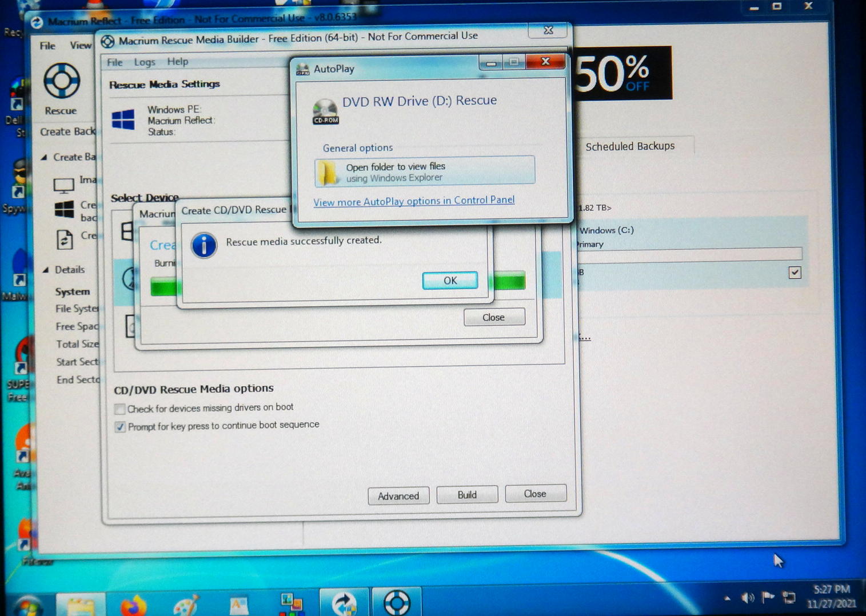
Task: Click the Total Size row under Details
Action: 77,345
